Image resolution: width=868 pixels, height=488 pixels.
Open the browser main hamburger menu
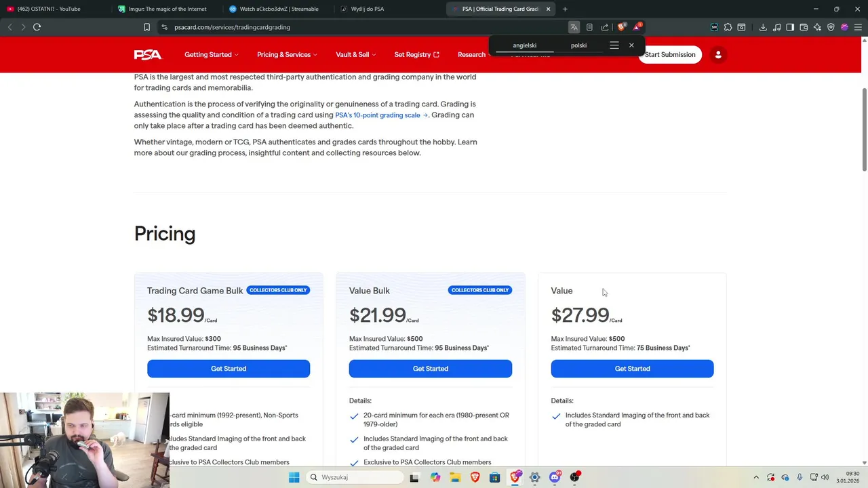point(858,27)
